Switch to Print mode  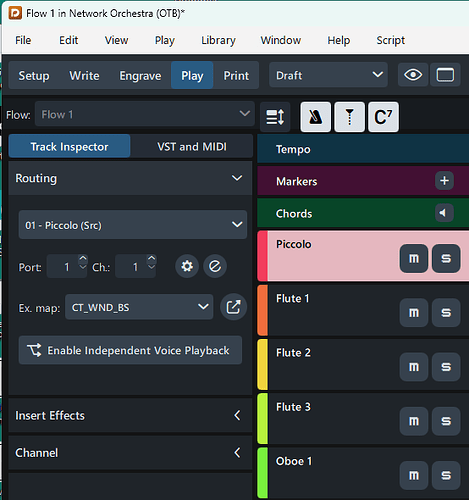[236, 75]
